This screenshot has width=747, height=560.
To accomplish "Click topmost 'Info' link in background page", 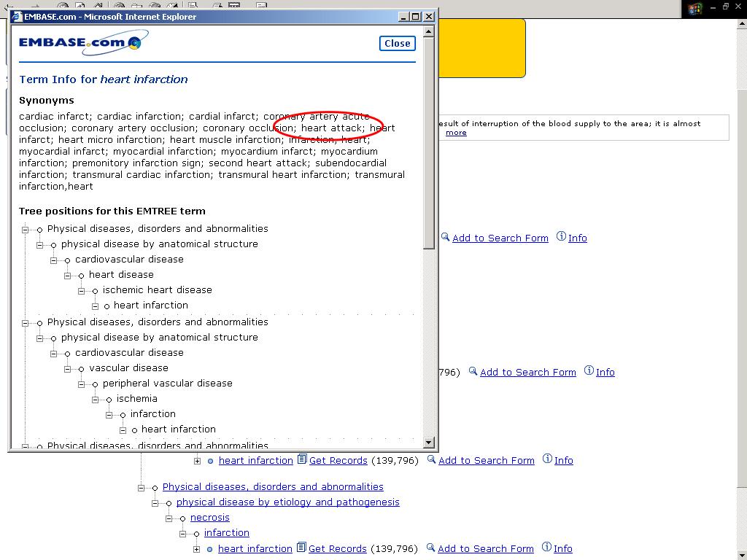I will [x=578, y=238].
